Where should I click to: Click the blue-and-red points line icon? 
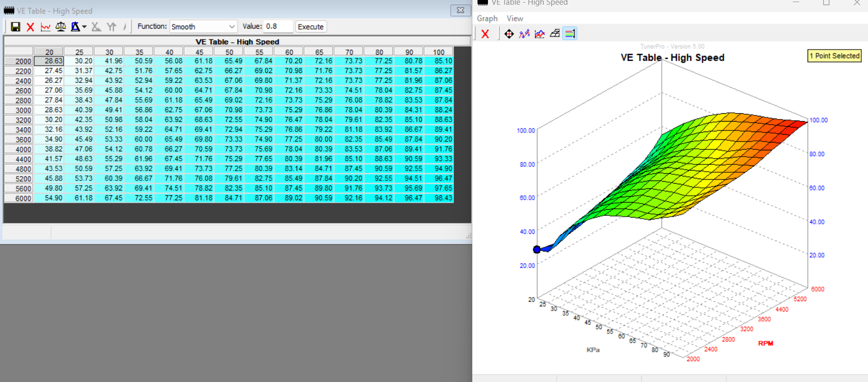(524, 34)
